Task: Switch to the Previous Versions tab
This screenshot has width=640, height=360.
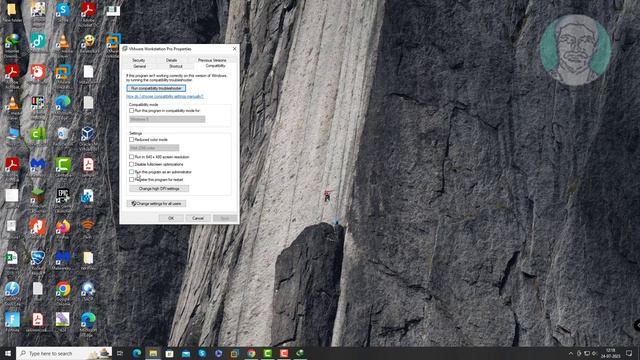Action: coord(212,60)
